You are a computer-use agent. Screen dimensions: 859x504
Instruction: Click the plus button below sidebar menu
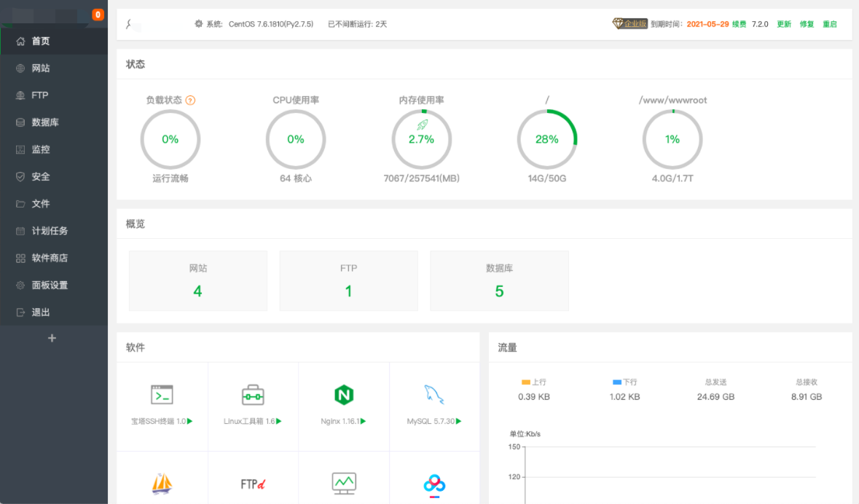pyautogui.click(x=52, y=338)
